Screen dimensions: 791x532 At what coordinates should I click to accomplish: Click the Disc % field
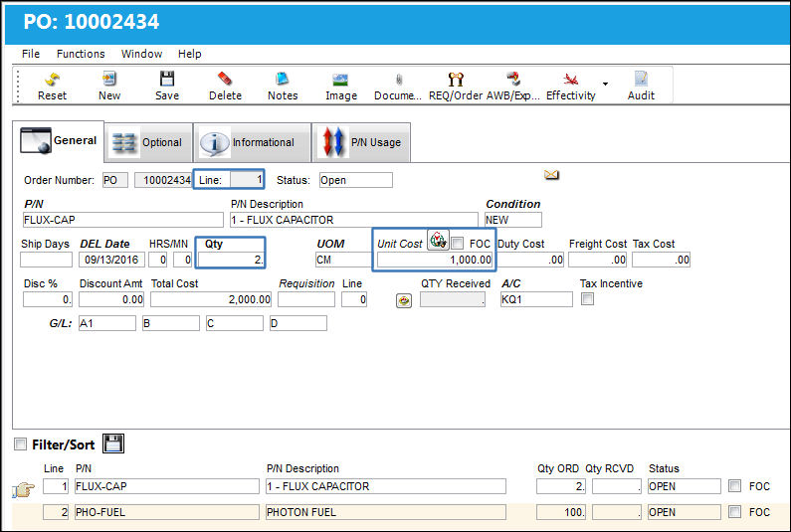(48, 299)
